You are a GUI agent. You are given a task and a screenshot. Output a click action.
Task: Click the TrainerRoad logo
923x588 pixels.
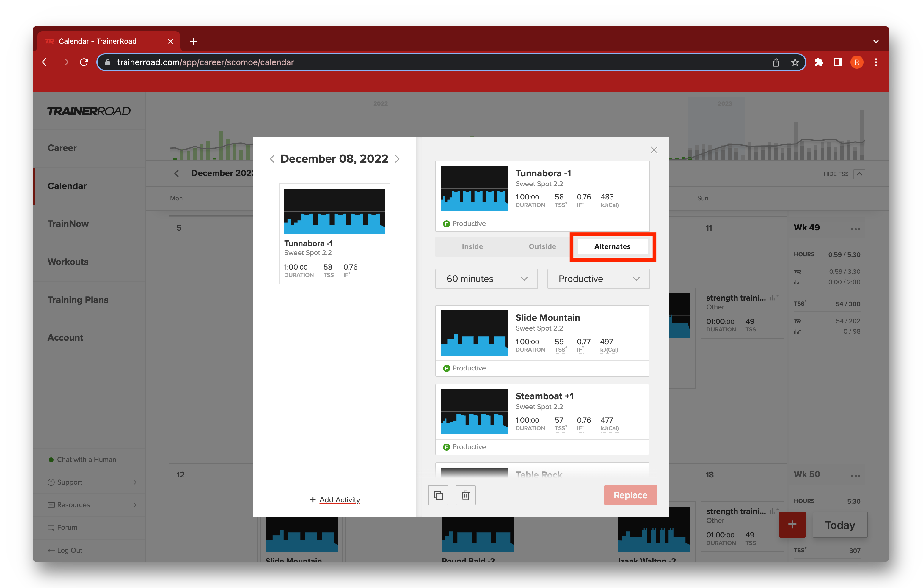89,111
